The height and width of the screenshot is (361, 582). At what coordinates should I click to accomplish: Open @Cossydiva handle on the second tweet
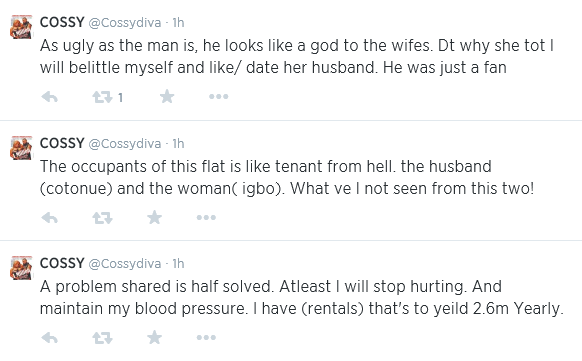pyautogui.click(x=125, y=144)
